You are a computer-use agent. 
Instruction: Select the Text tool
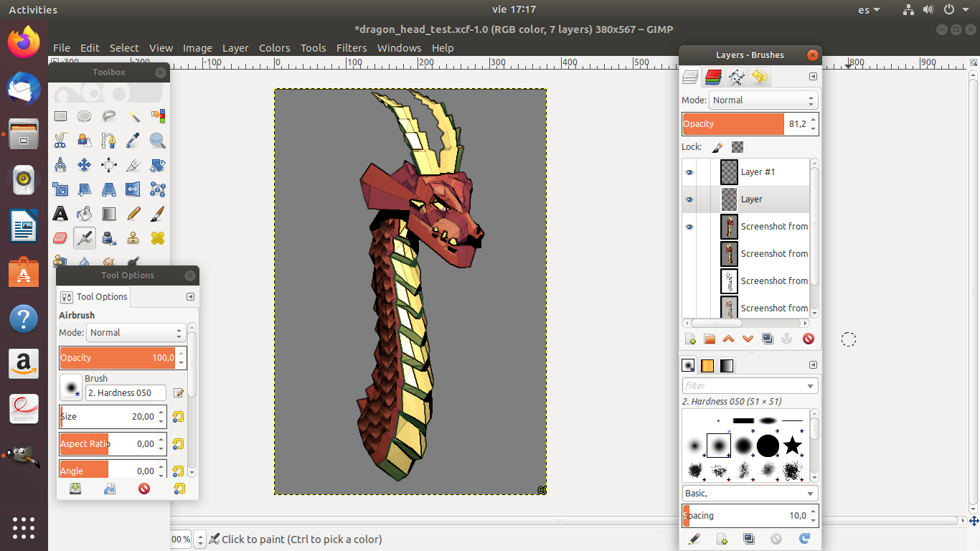60,214
